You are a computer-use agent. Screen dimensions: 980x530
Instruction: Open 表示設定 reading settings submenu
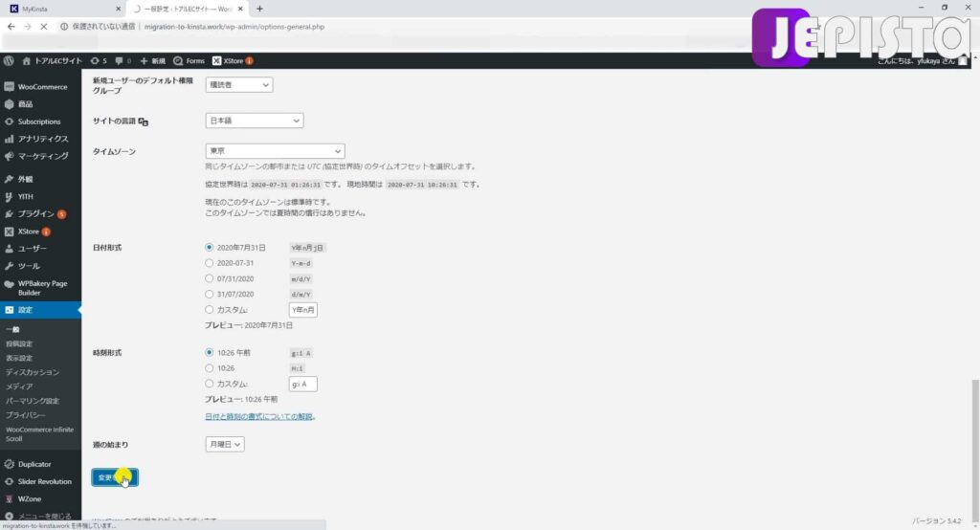(x=19, y=358)
